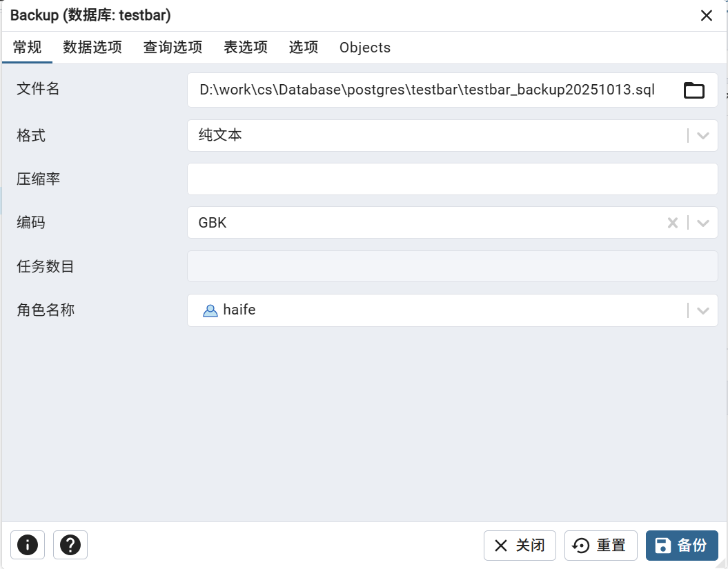Click into the 压缩率 compression ratio field
Screen dimensions: 728x569
[452, 179]
